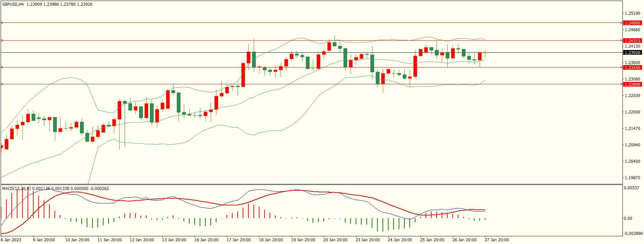The image size is (644, 244).
Task: Click the 25 Jan 20:00 time label
Action: tap(432, 240)
